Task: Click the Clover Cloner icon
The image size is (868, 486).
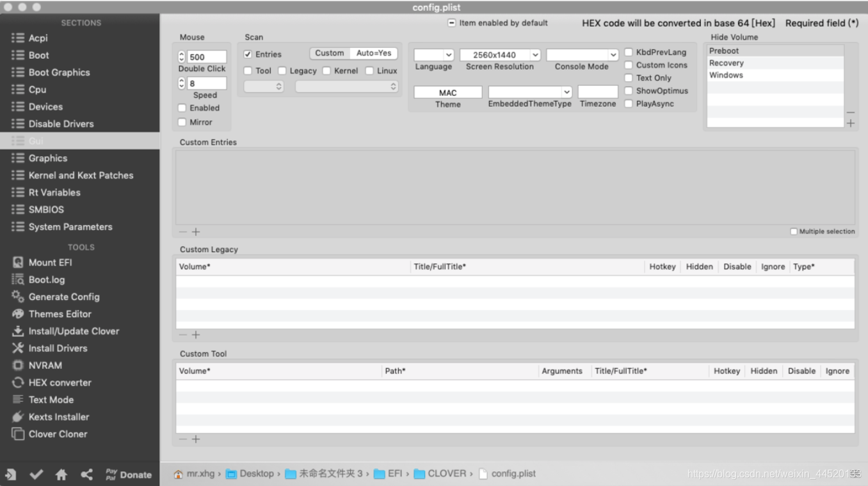Action: pyautogui.click(x=18, y=434)
